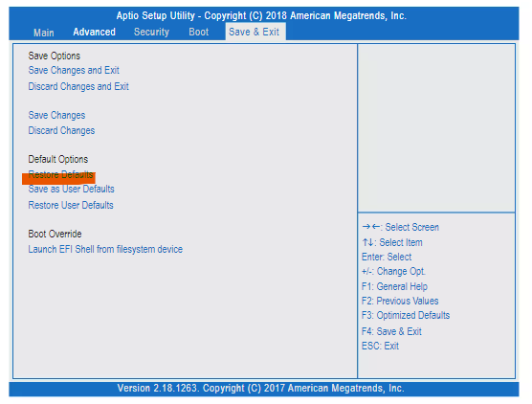
Task: Click the F3: Optimized Defaults hint
Action: [406, 315]
